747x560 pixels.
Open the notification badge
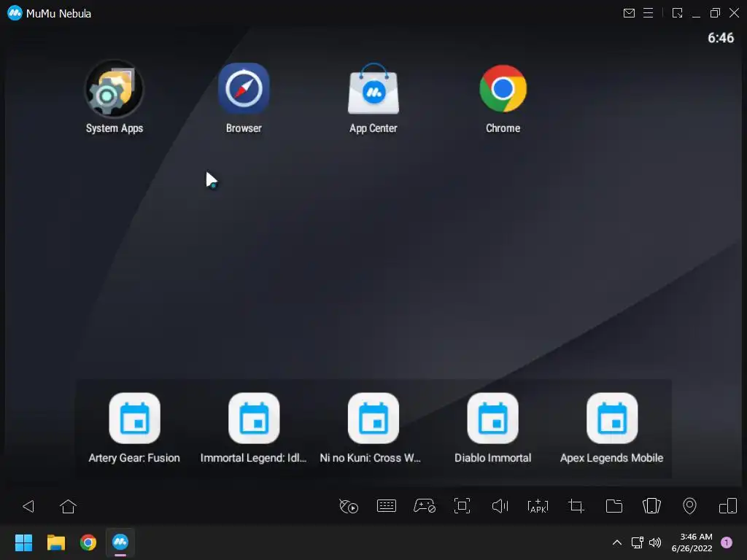tap(726, 542)
